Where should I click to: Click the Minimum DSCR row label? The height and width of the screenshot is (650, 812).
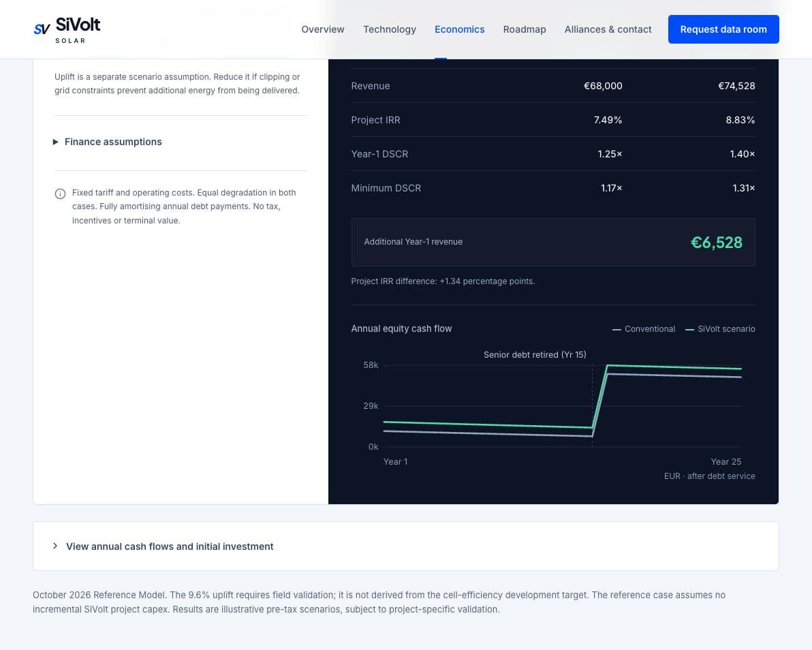tap(386, 188)
